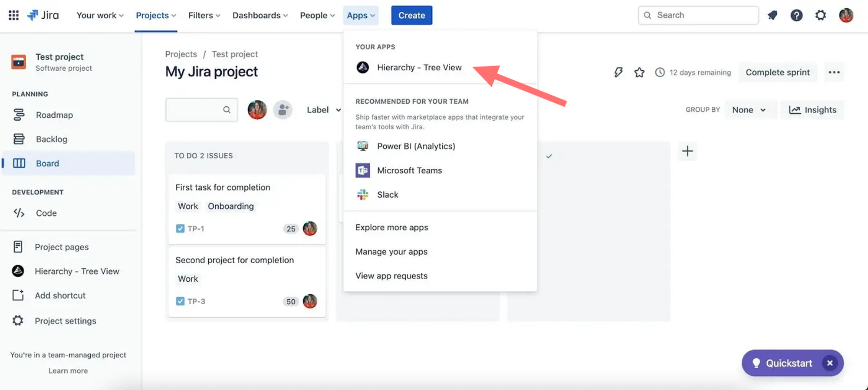This screenshot has width=868, height=390.
Task: Click the TP-3 task type icon
Action: 180,301
